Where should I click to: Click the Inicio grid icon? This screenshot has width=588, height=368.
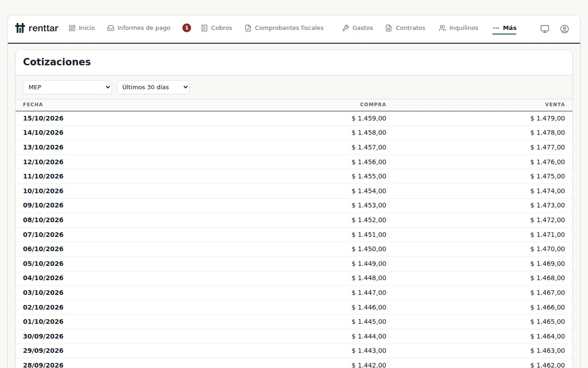(72, 28)
